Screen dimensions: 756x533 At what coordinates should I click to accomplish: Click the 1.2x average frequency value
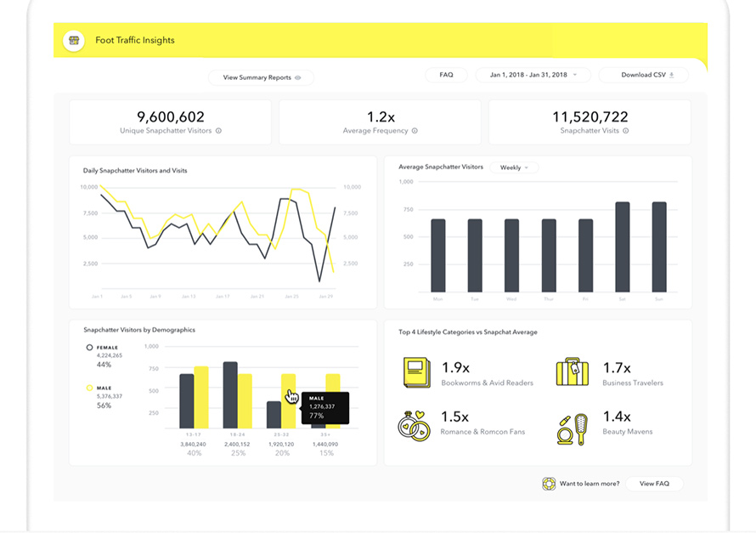click(381, 116)
